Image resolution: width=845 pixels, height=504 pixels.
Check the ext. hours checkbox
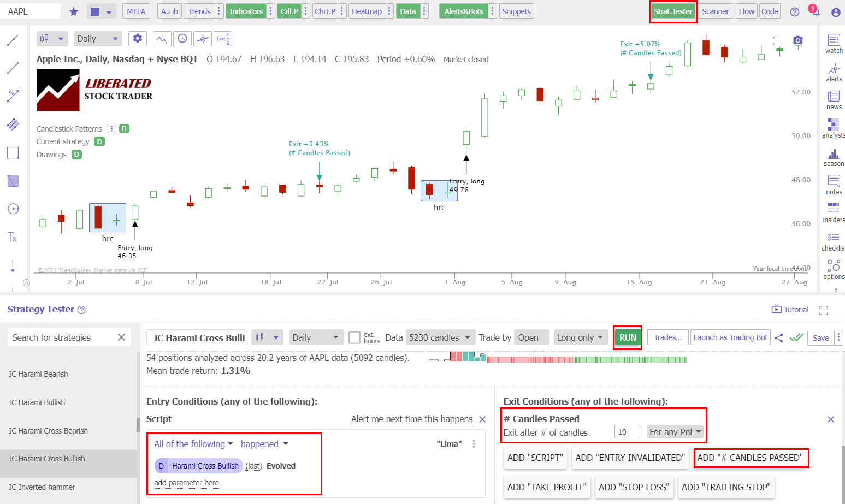(354, 337)
